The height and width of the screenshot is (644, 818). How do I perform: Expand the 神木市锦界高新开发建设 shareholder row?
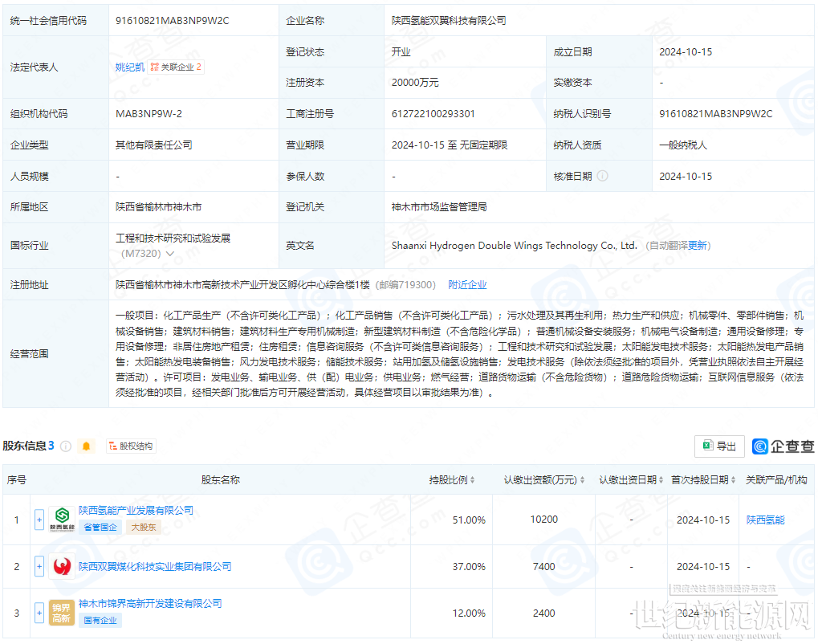pos(39,613)
